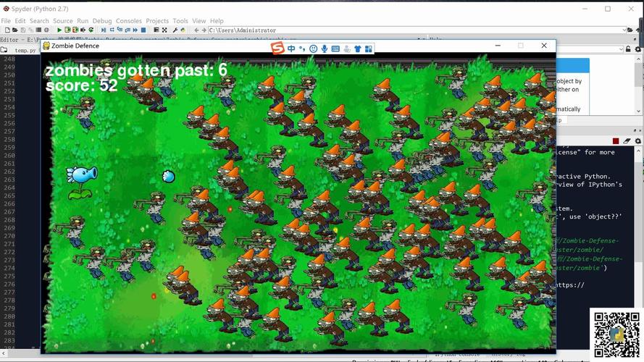Viewport: 644px width, 362px height.
Task: Expand the working directory path dropdown
Action: [x=624, y=30]
